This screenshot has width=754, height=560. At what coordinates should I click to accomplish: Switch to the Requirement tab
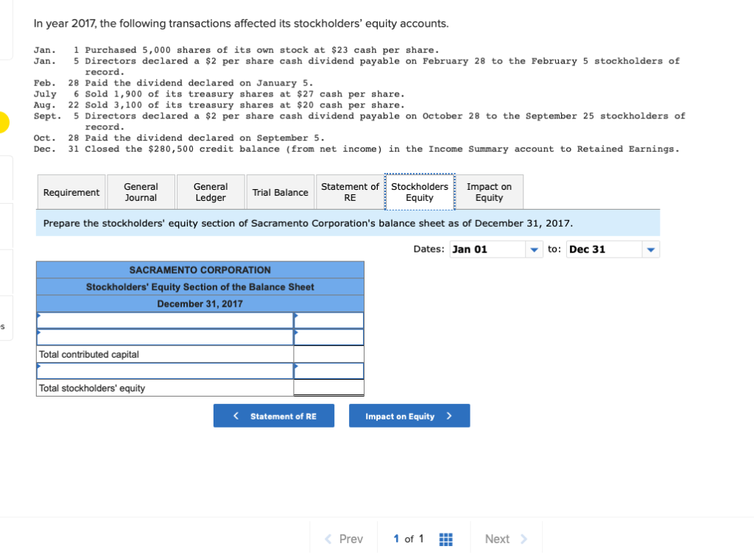[71, 192]
